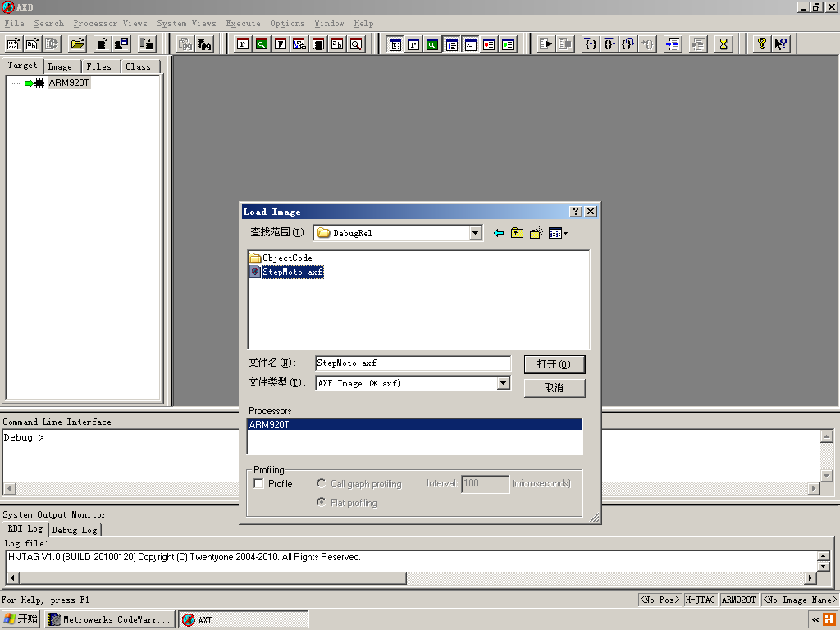Screen dimensions: 840x630
Task: Click the file name input field
Action: 413,363
